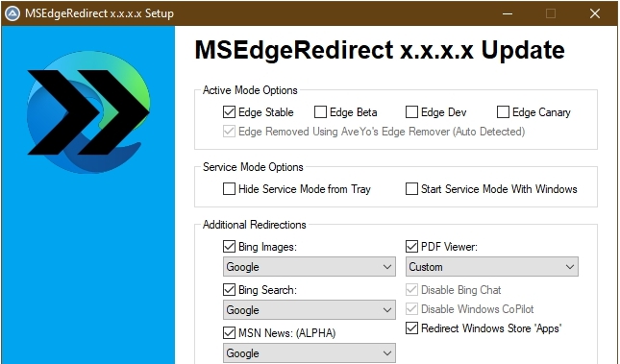Enable the Edge Canary checkbox
The width and height of the screenshot is (620, 364).
503,112
